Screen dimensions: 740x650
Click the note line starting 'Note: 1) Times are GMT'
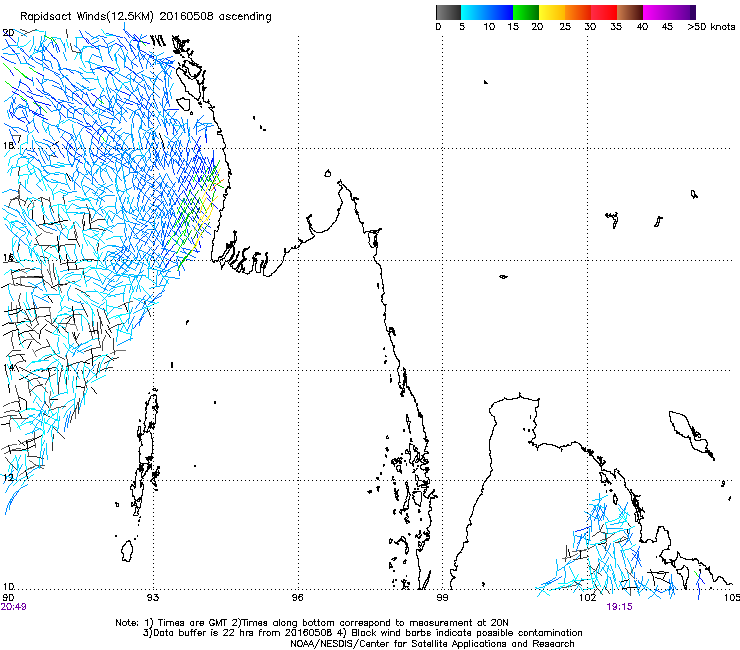pos(312,623)
